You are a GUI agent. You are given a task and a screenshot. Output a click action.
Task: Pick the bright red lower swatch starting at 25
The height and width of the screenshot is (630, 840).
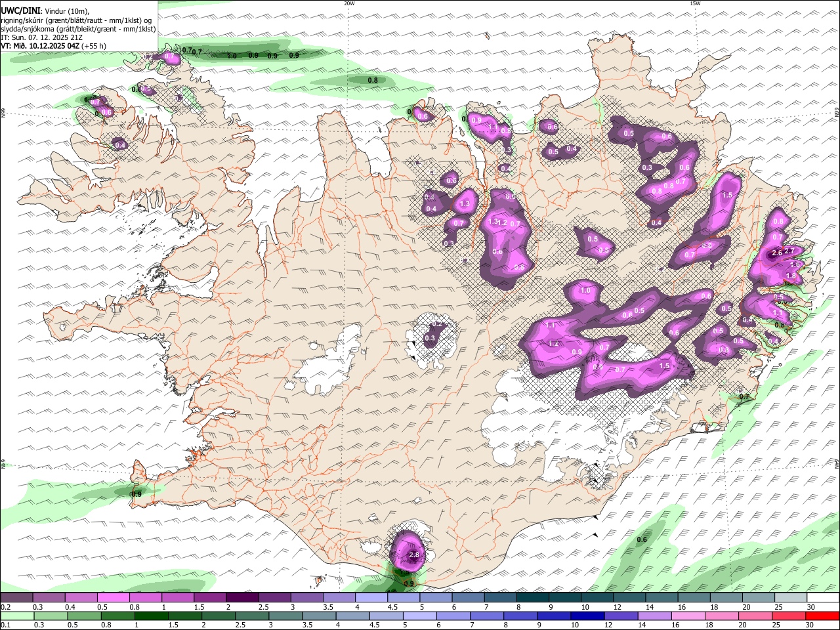point(787,616)
